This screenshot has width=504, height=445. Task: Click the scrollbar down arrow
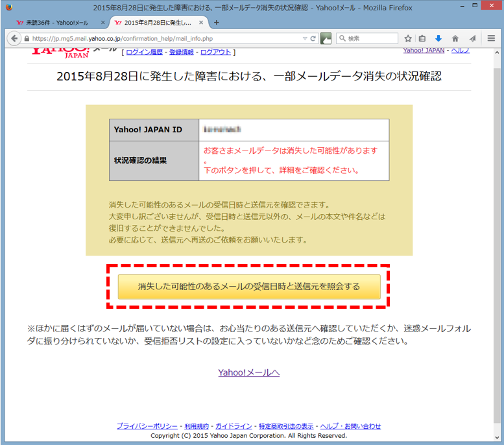tap(497, 438)
